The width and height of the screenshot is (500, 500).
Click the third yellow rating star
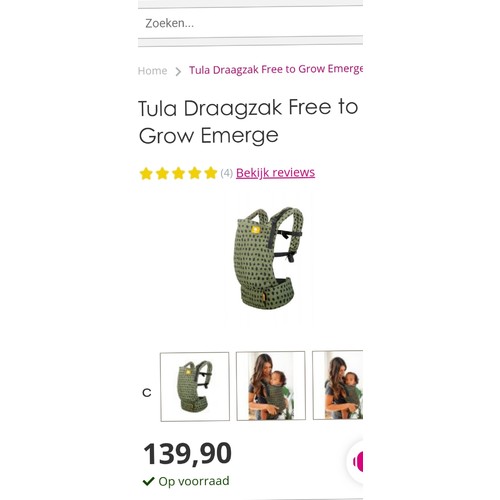tap(178, 173)
